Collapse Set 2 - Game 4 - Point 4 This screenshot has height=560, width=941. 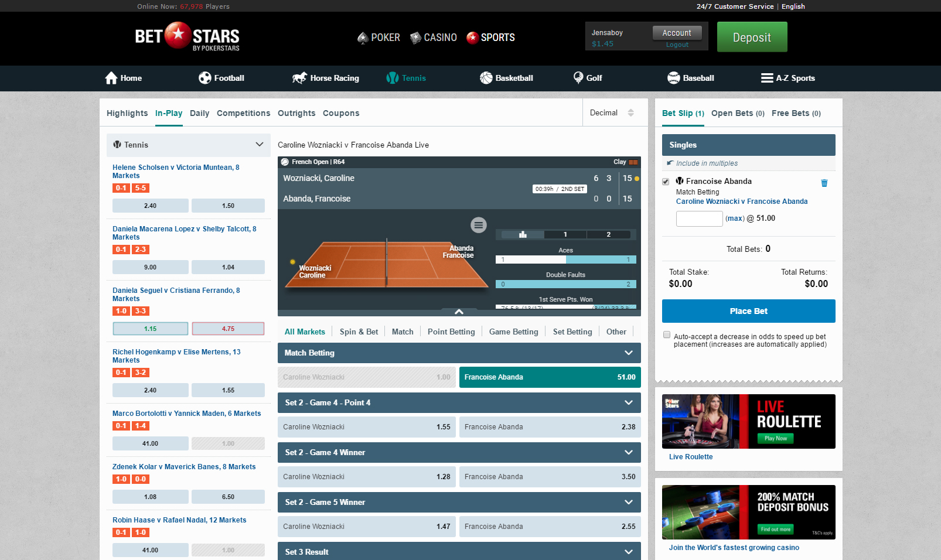point(459,402)
